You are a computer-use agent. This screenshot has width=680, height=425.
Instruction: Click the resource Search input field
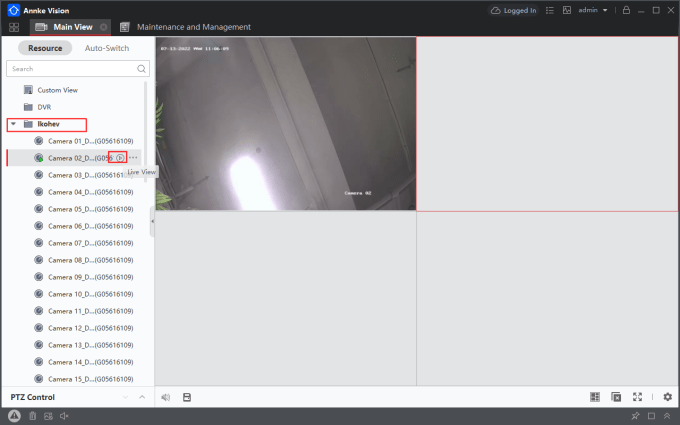70,69
